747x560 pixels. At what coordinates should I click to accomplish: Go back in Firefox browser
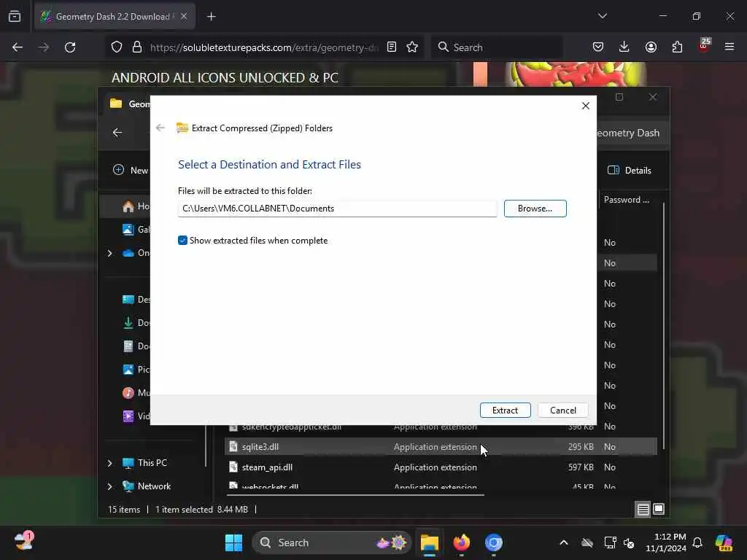tap(18, 47)
